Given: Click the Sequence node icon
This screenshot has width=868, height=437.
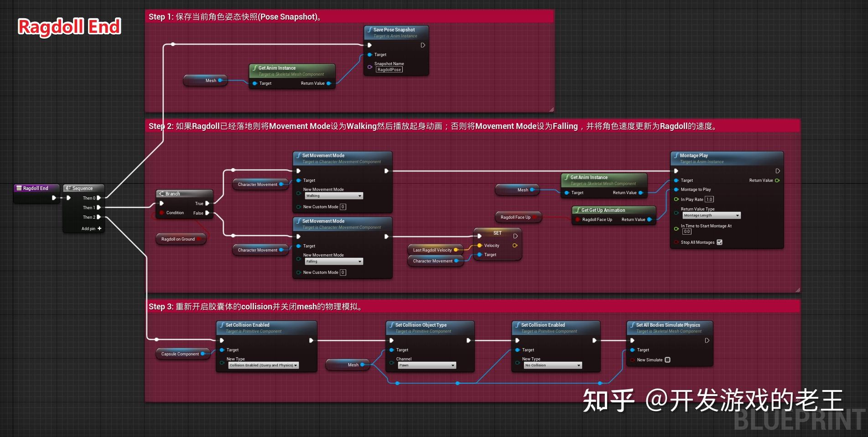Looking at the screenshot, I should 68,188.
